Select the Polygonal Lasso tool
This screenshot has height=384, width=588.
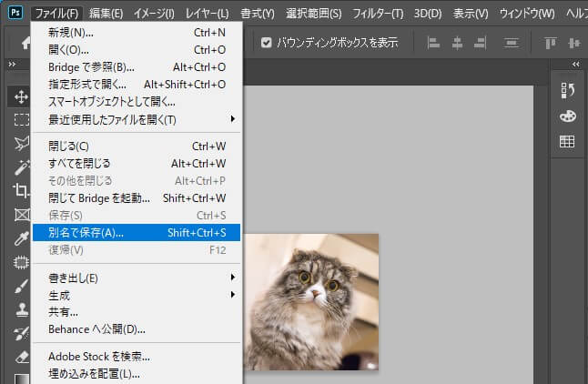coord(21,143)
